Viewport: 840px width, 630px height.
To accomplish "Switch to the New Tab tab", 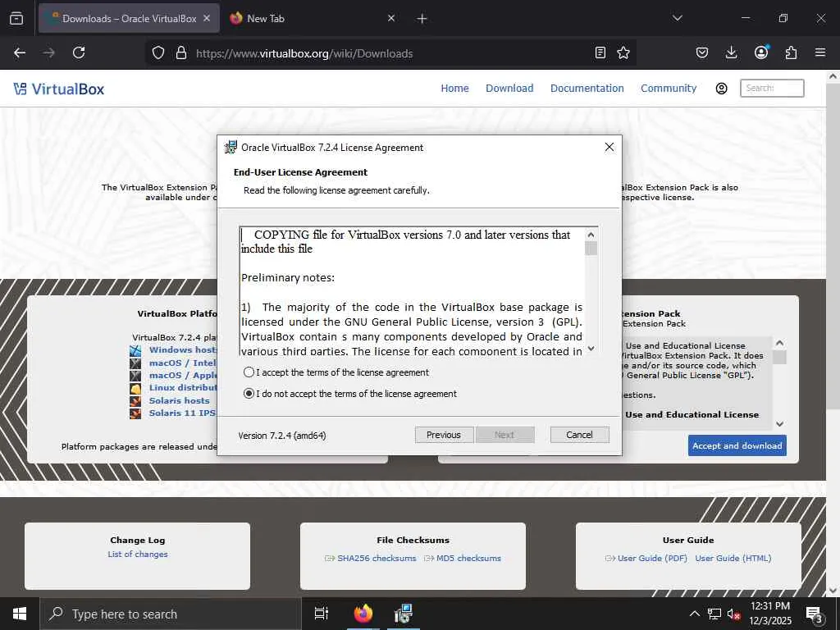I will (x=313, y=19).
